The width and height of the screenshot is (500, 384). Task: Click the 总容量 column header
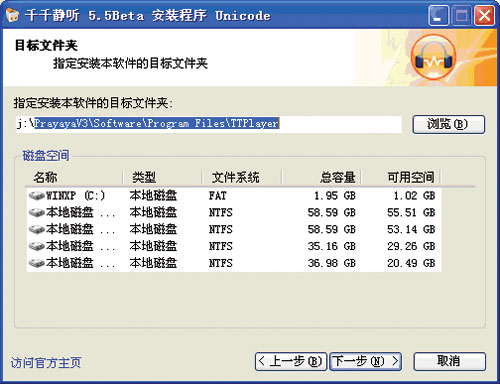pos(322,177)
